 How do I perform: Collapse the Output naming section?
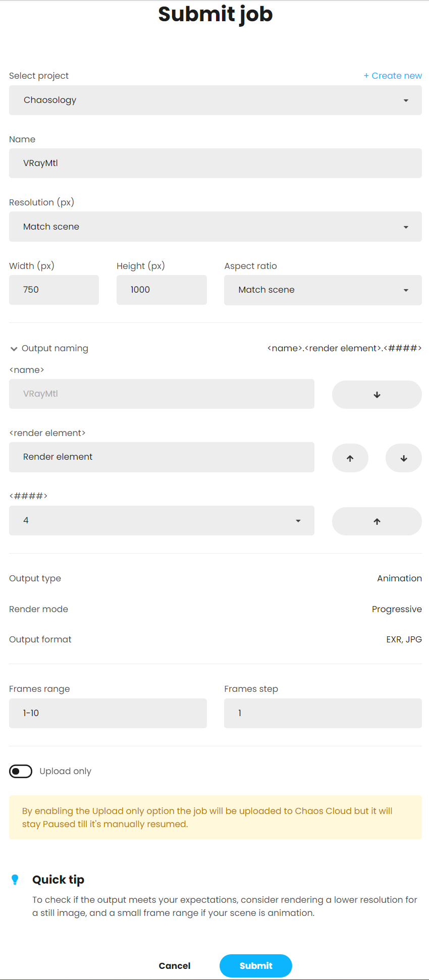click(x=14, y=348)
